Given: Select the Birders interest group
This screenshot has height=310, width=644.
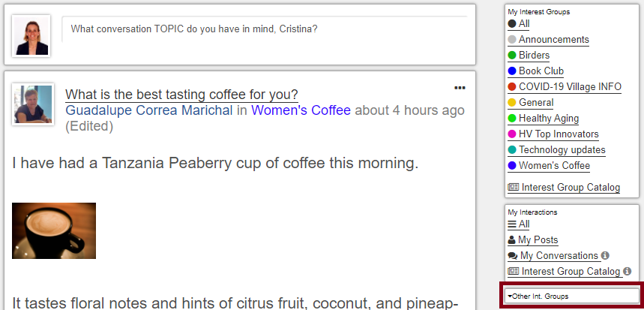Looking at the screenshot, I should 534,55.
